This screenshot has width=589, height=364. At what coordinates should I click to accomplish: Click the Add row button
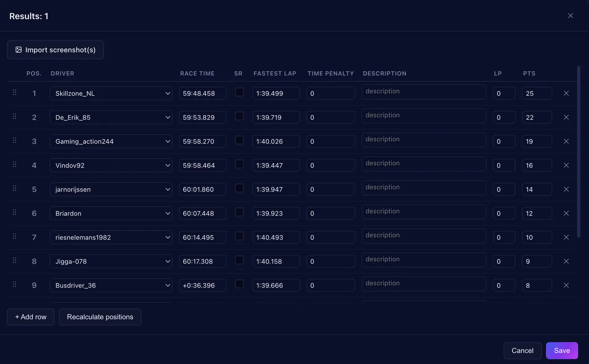(x=31, y=317)
